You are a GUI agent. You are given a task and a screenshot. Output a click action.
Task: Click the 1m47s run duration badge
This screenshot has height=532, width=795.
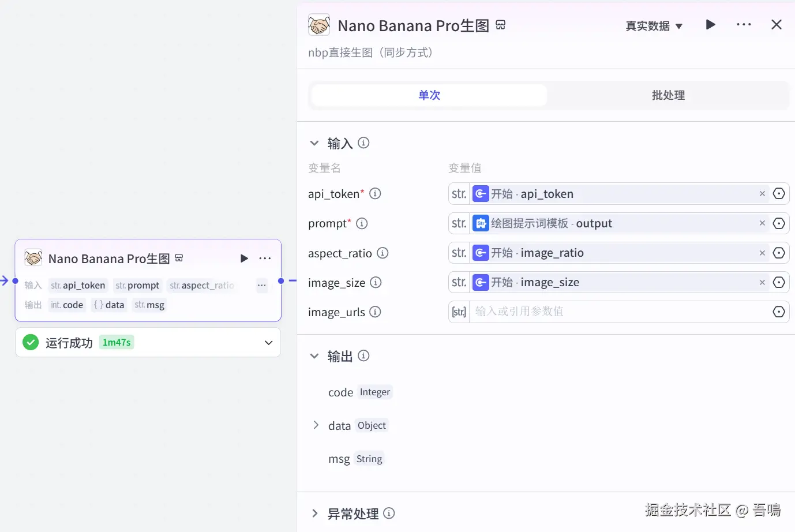tap(117, 342)
